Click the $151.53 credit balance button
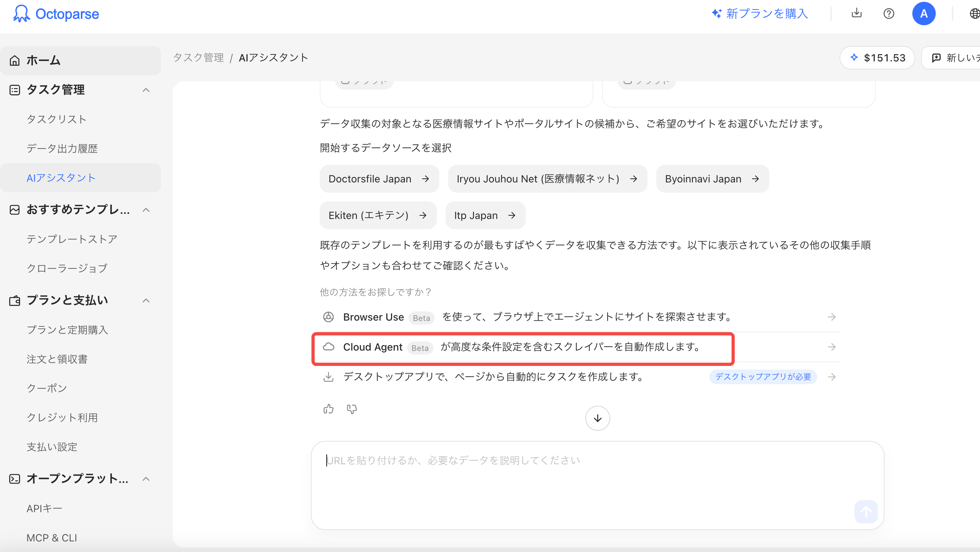This screenshot has height=552, width=980. (877, 58)
